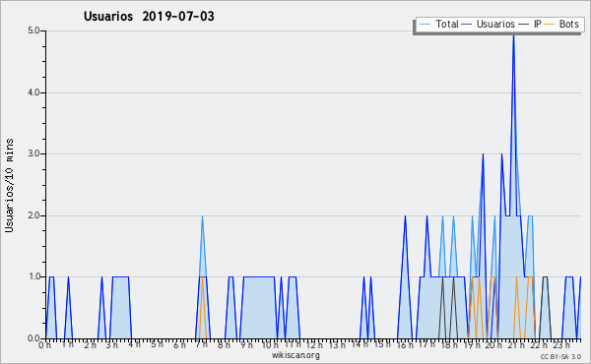Viewport: 591px width, 364px height.
Task: Click the tallest peak at 21 h
Action: (513, 35)
